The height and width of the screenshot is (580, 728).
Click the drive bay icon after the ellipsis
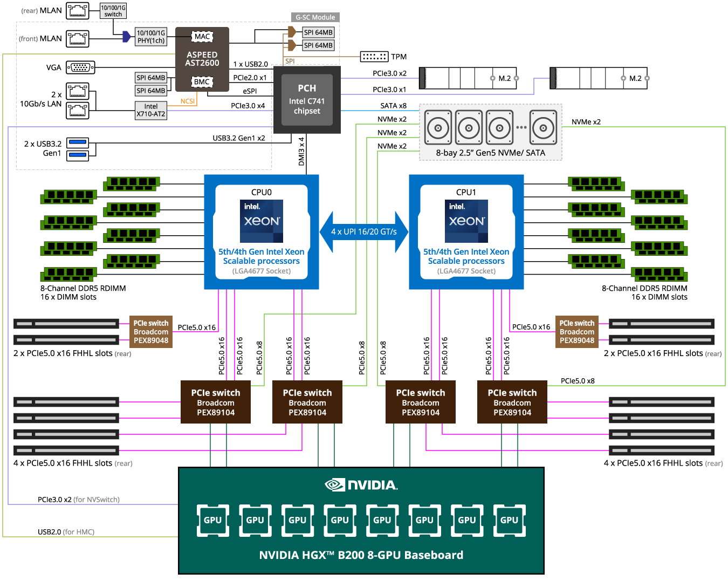pos(543,127)
